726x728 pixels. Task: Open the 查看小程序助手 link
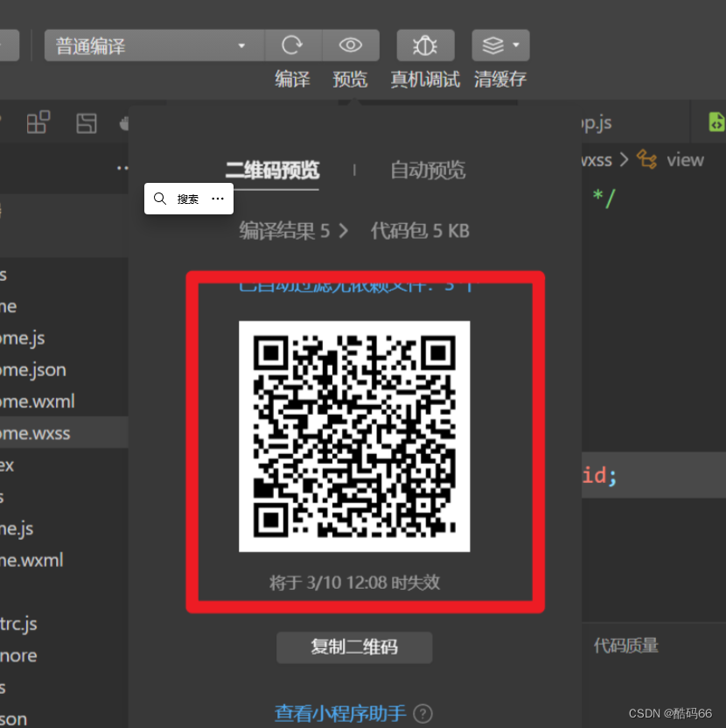click(340, 714)
